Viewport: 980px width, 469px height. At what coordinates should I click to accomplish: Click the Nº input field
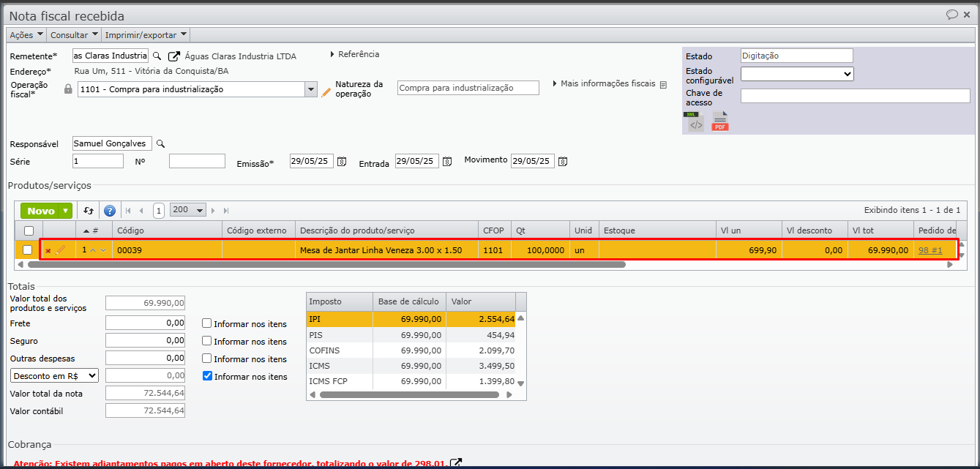pos(197,161)
